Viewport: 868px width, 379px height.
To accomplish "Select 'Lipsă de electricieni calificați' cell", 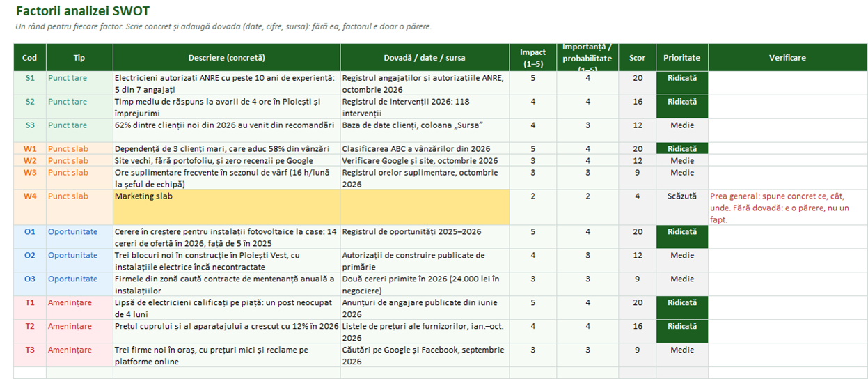I will click(x=227, y=308).
